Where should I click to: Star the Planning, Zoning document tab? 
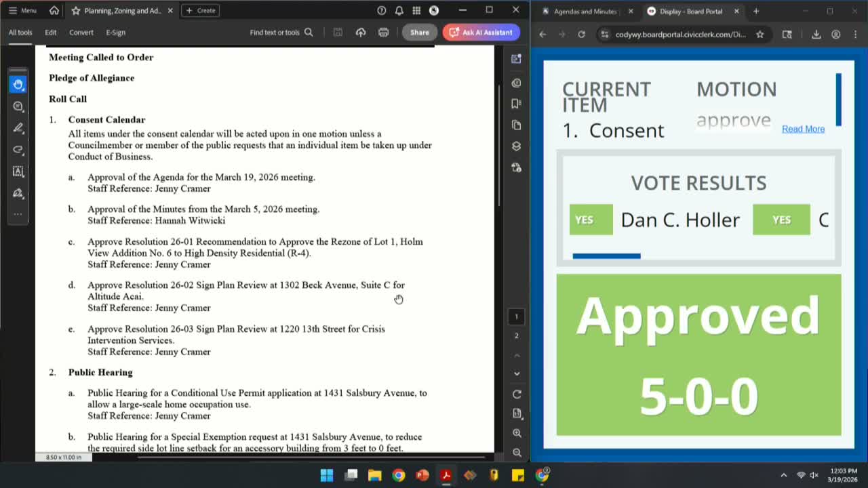76,11
